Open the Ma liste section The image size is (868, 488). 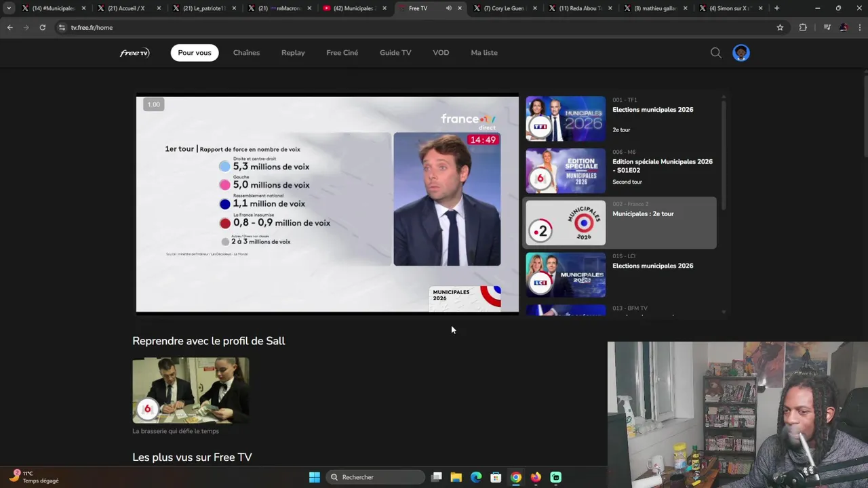coord(484,53)
